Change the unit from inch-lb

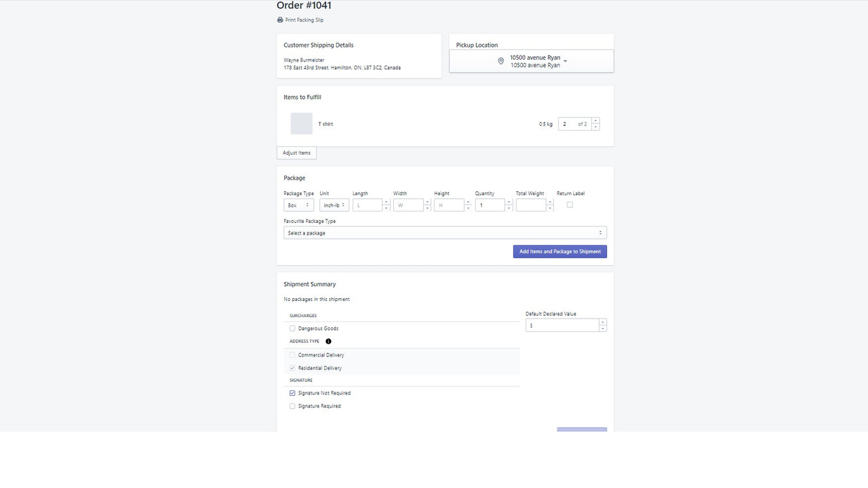[334, 205]
